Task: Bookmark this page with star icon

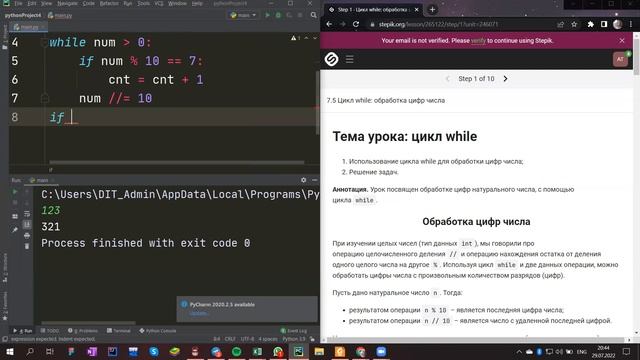Action: click(574, 24)
